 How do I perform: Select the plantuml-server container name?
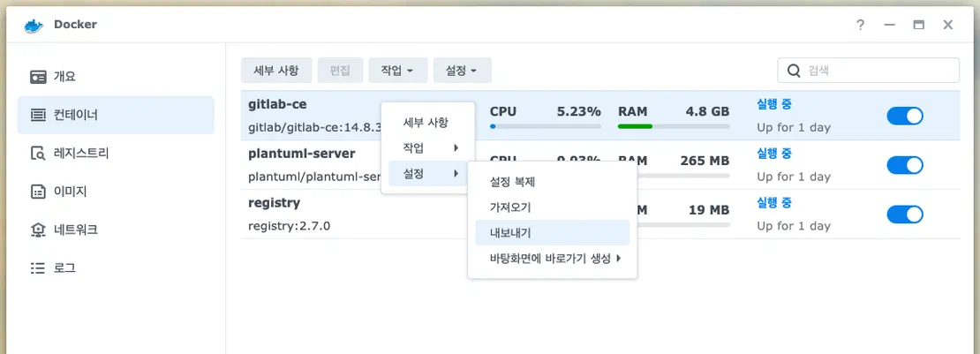tap(302, 154)
